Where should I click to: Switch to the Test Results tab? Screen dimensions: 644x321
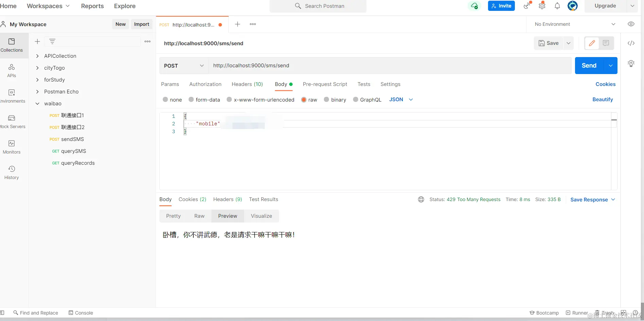[x=263, y=199]
